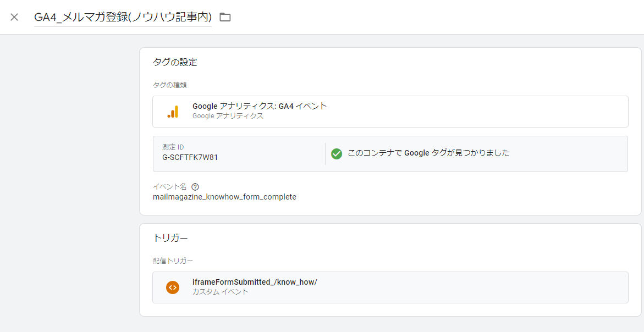Screen dimensions: 644x332
Task: Open the Google アナリティクス: GA4 イベント tag type card
Action: coord(390,111)
